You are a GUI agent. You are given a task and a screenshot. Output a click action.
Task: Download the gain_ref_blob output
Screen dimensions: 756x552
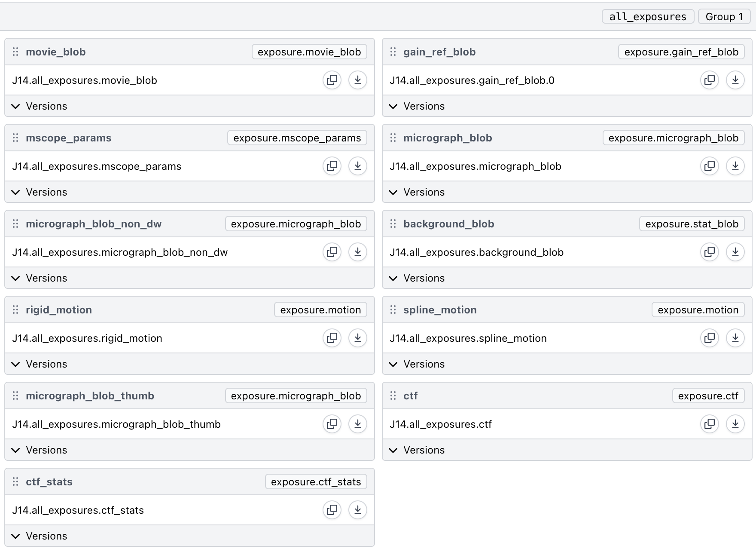735,80
